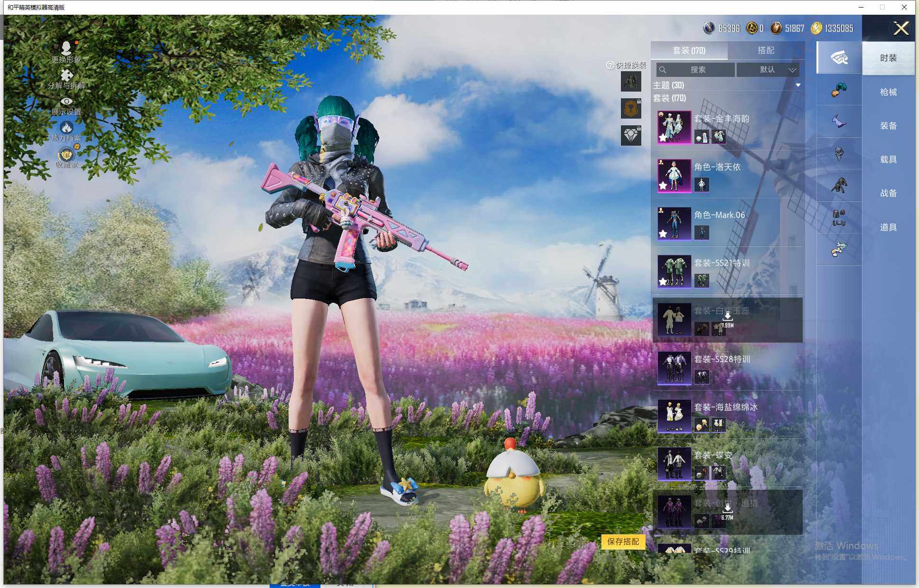Expand the 默认 sort dropdown
919x588 pixels.
[x=768, y=70]
